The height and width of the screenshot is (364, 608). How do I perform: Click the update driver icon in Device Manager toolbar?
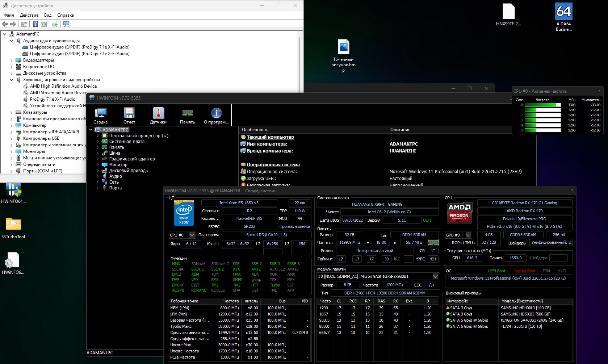coord(55,24)
